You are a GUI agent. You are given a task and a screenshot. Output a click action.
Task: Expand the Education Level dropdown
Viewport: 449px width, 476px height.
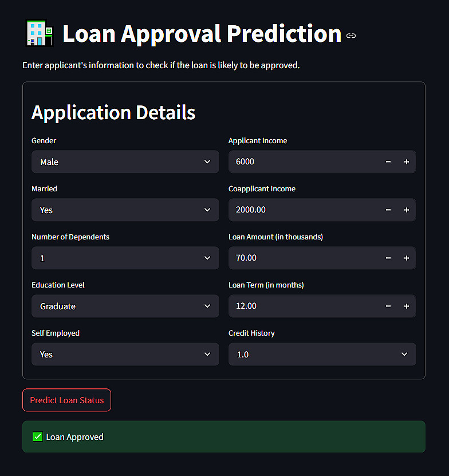[x=125, y=306]
